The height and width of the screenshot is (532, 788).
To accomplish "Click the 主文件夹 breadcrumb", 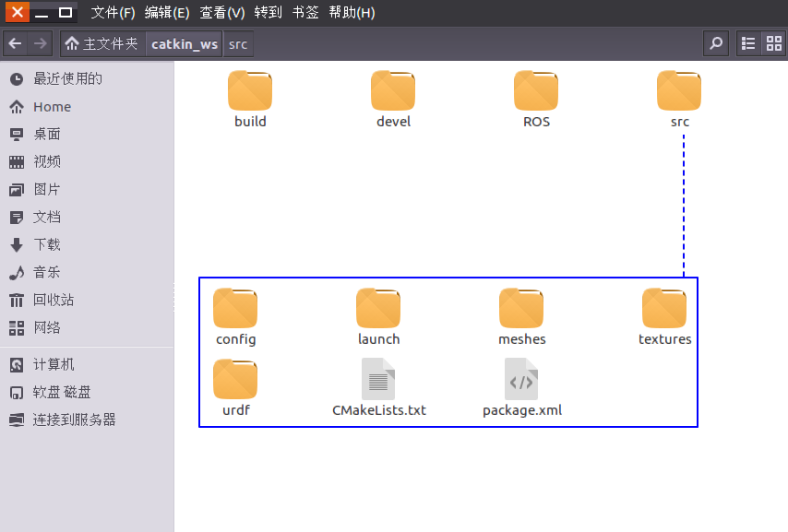I will pyautogui.click(x=102, y=43).
